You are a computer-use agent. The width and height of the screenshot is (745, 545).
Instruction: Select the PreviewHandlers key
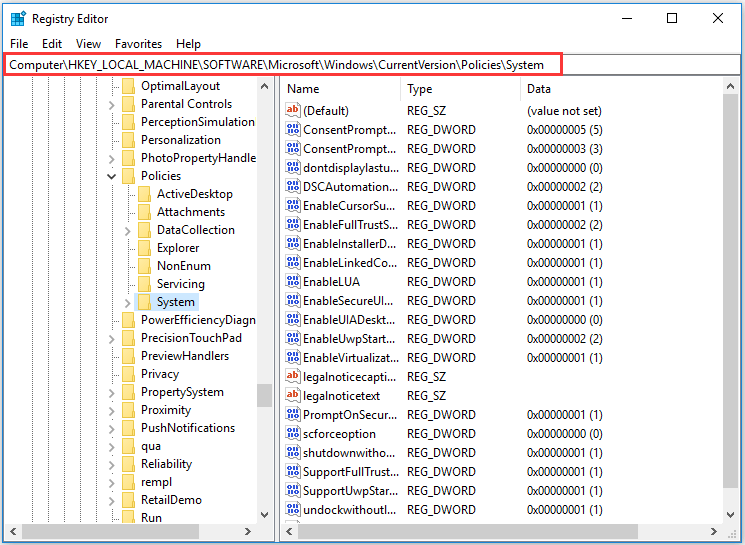[x=184, y=355]
